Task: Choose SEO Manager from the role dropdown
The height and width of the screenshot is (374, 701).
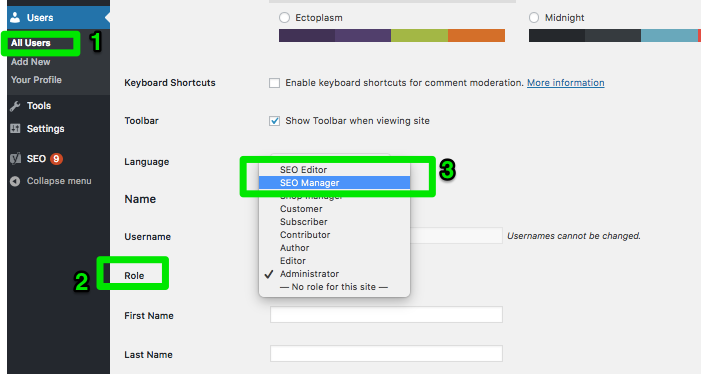Action: coord(334,183)
